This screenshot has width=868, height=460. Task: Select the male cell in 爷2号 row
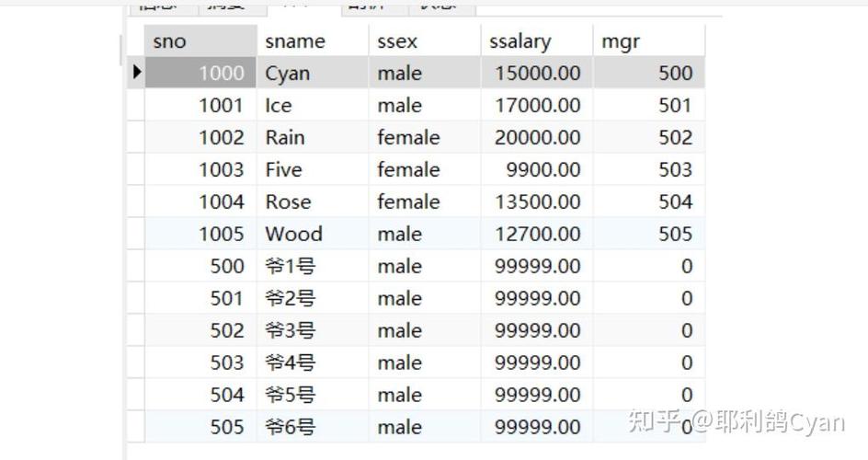pyautogui.click(x=425, y=298)
